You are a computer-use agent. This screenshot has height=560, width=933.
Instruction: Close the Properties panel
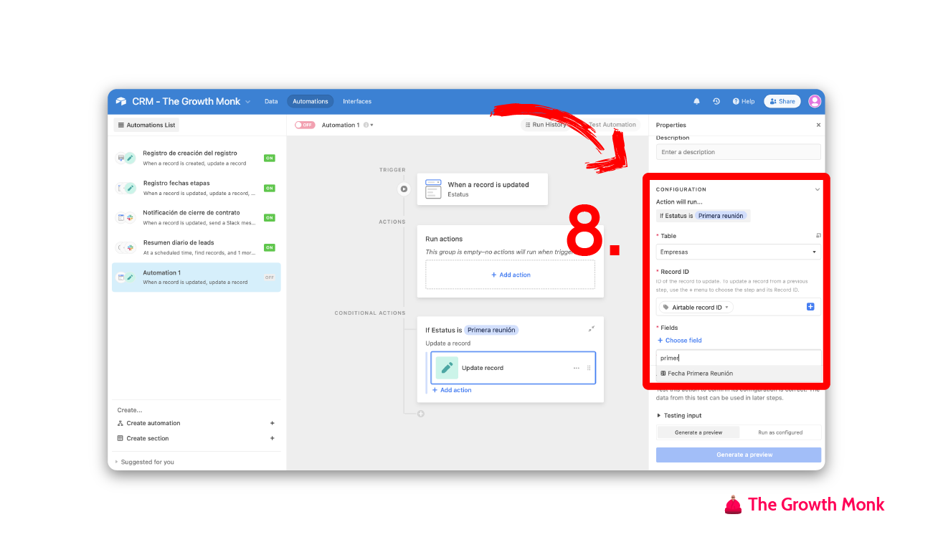(818, 125)
